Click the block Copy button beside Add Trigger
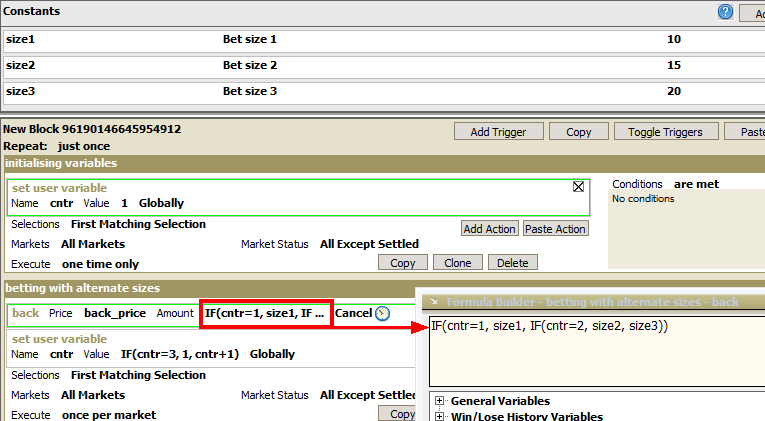This screenshot has width=765, height=421. pyautogui.click(x=579, y=132)
